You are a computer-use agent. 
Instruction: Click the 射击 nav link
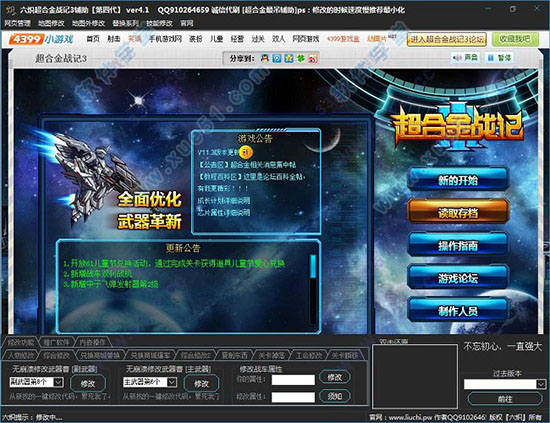[x=114, y=39]
